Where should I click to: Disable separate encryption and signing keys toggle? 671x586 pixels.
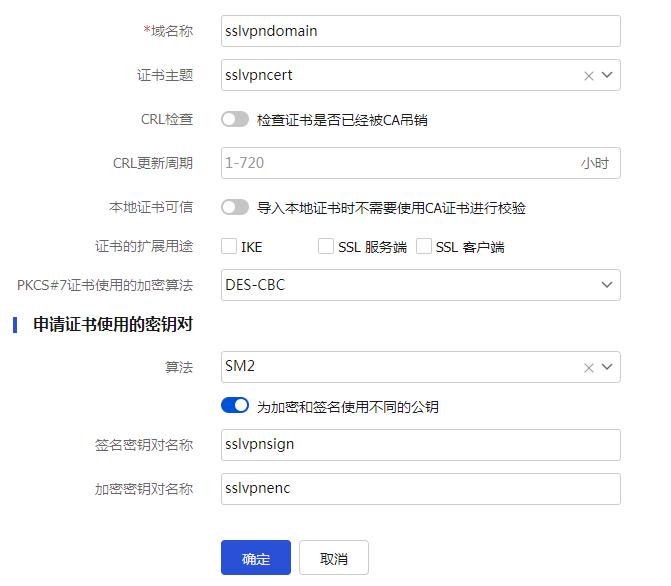click(x=235, y=406)
